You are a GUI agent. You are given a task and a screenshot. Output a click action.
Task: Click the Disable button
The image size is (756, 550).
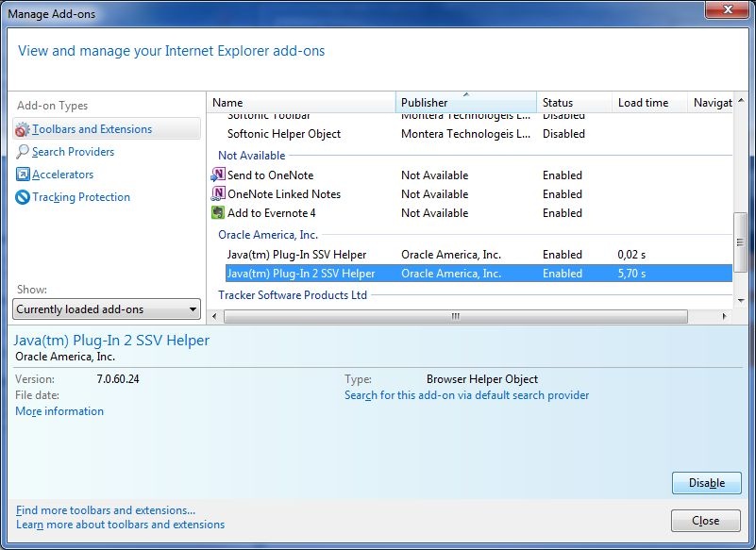click(x=706, y=483)
